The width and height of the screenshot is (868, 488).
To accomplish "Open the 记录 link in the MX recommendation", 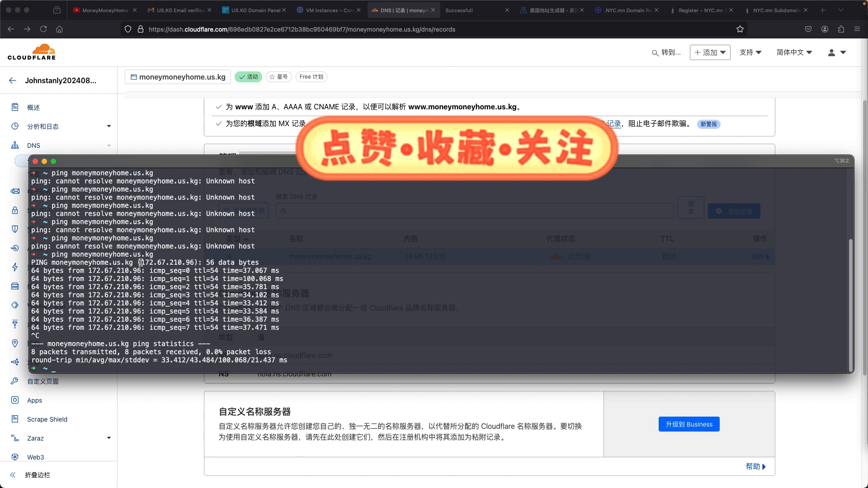I will [x=613, y=123].
